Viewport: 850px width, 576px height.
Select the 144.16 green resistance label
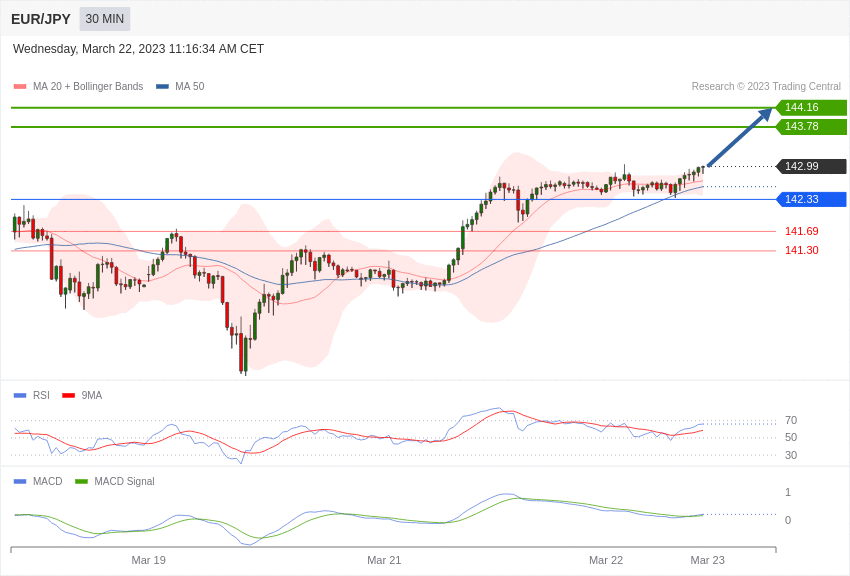(x=811, y=107)
